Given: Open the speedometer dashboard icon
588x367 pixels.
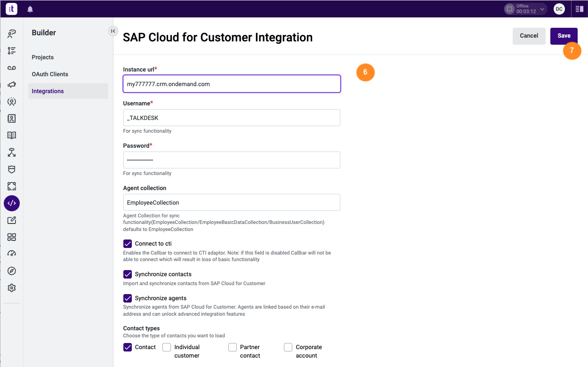Looking at the screenshot, I should [x=12, y=254].
